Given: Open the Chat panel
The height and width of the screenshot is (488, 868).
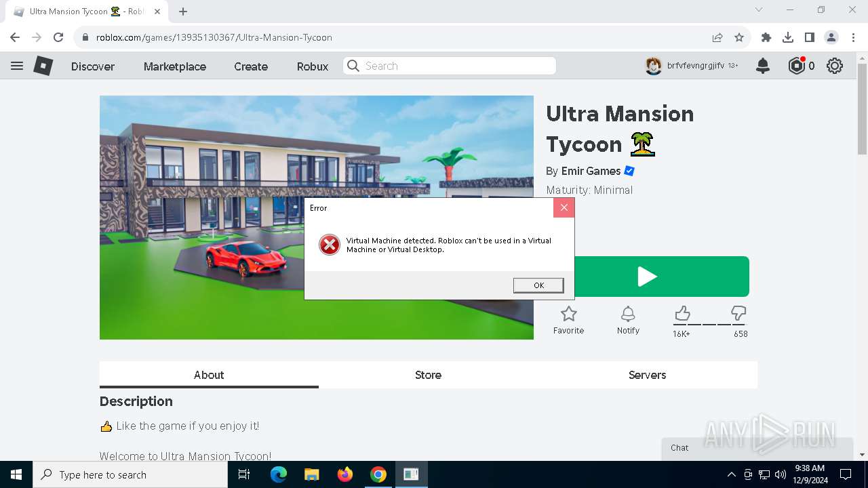Looking at the screenshot, I should [757, 448].
